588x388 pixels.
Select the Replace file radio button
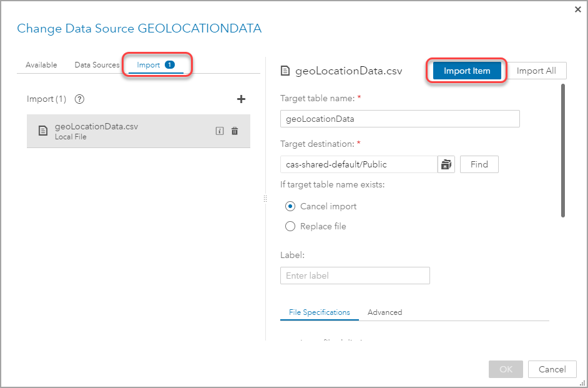point(290,226)
